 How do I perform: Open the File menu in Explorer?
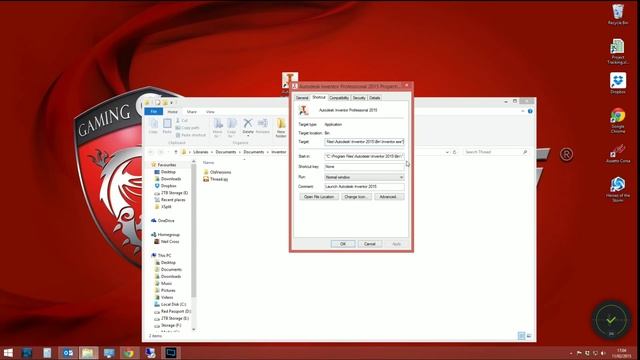click(153, 111)
